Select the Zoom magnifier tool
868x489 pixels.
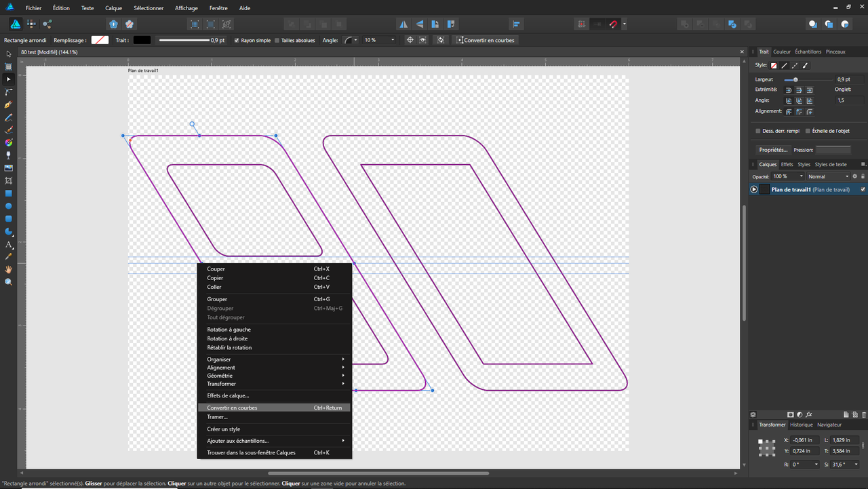[x=9, y=281]
